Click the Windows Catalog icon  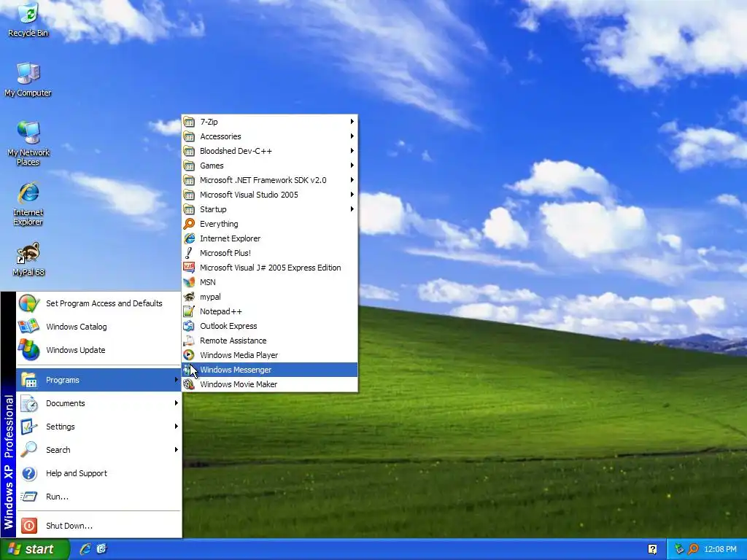click(29, 327)
